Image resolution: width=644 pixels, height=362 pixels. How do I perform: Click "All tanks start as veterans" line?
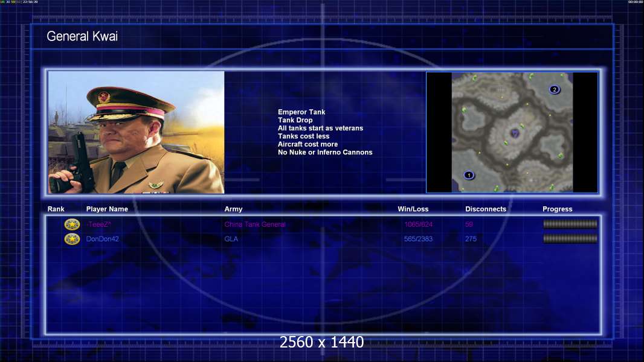(x=320, y=128)
